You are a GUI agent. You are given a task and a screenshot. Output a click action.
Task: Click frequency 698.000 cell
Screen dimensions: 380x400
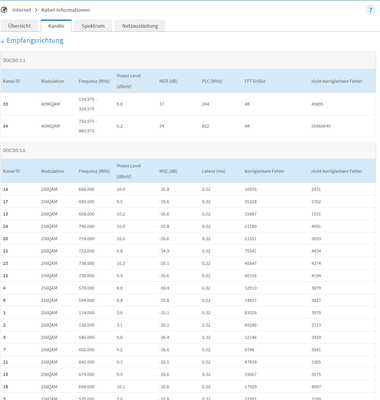pyautogui.click(x=87, y=387)
